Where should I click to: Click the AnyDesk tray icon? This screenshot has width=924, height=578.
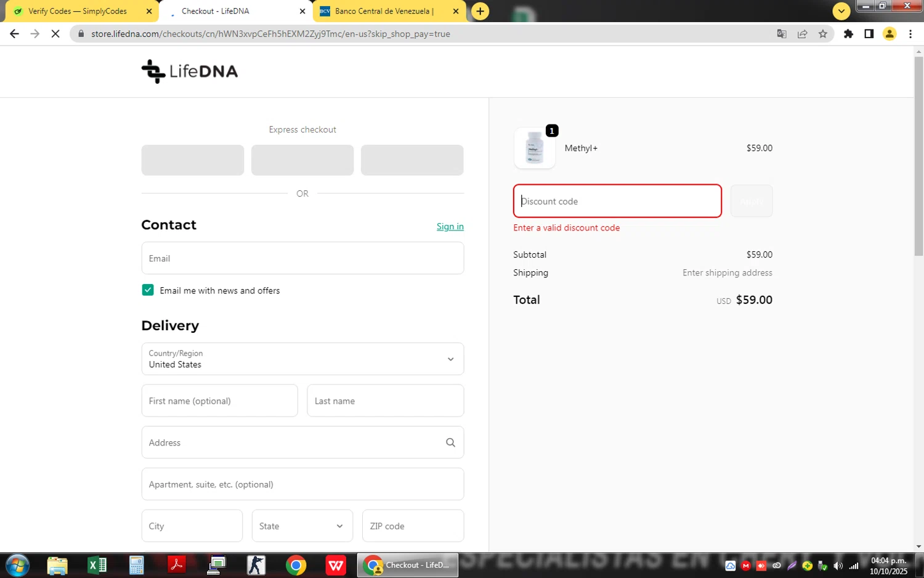pos(761,566)
